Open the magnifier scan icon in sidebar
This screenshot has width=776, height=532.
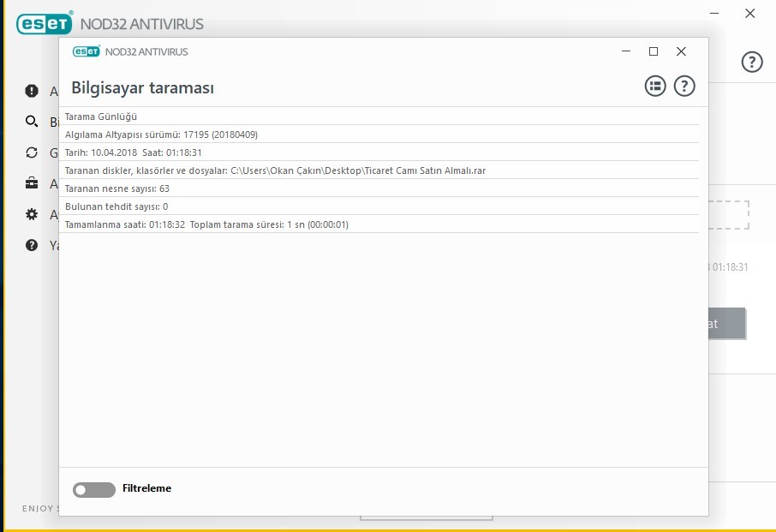pyautogui.click(x=32, y=122)
